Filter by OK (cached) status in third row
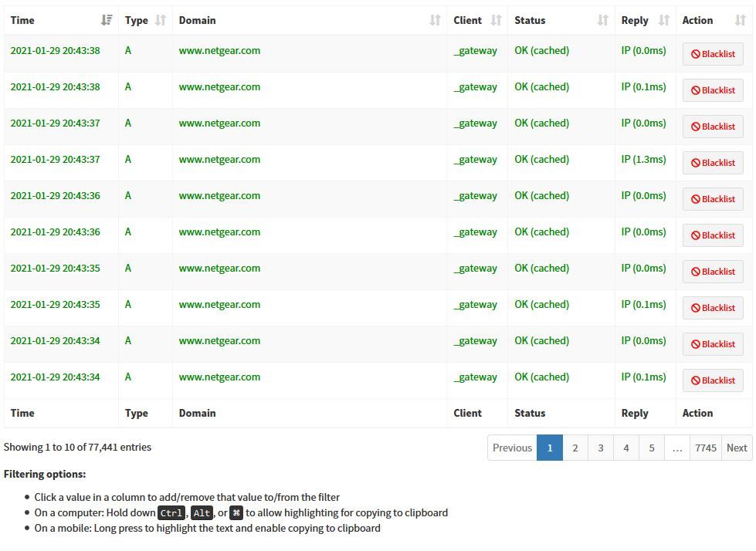756x551 pixels. (x=541, y=123)
